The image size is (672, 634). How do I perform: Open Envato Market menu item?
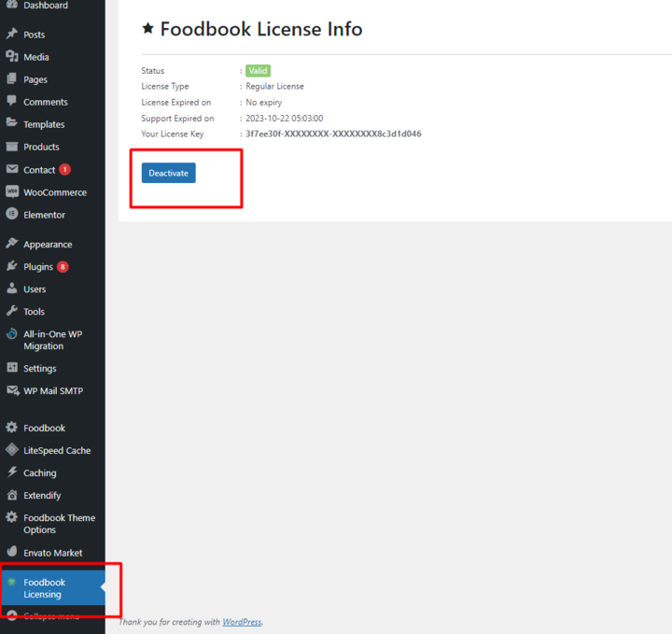coord(52,553)
